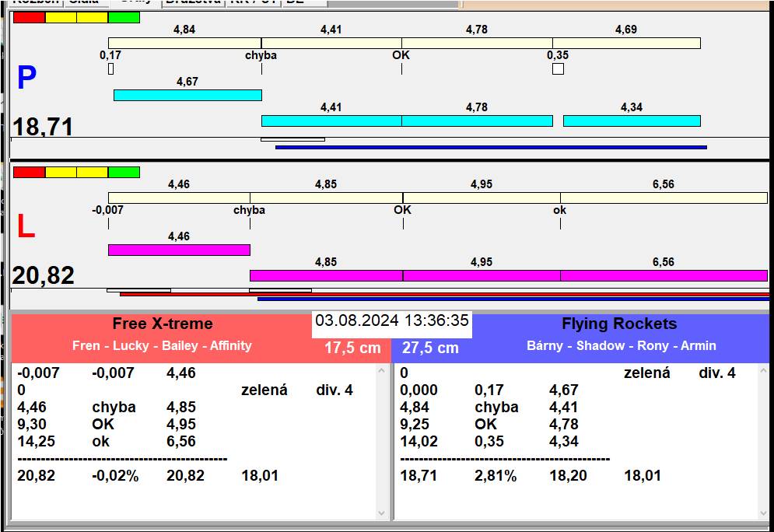774x532 pixels.
Task: Click the small box under 0,35 in lane P
Action: 558,68
